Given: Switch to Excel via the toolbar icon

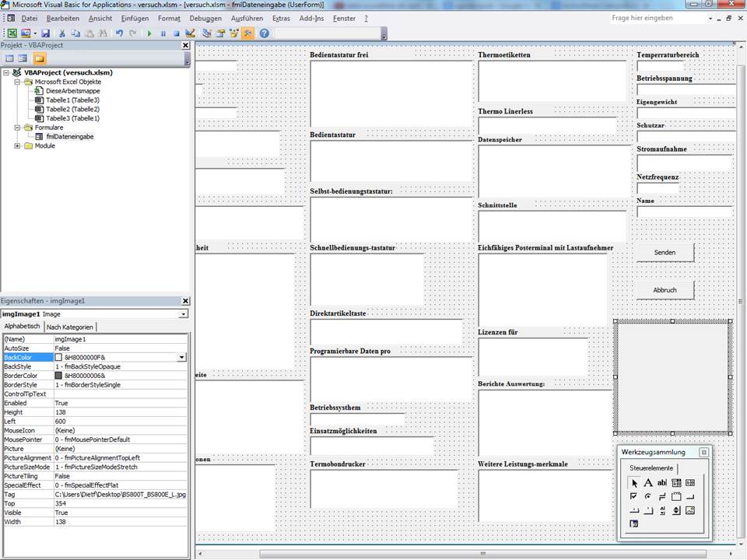Looking at the screenshot, I should [12, 33].
